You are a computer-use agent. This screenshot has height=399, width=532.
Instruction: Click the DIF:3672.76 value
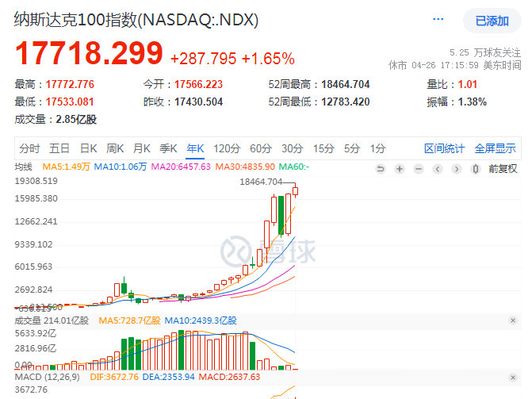[114, 377]
